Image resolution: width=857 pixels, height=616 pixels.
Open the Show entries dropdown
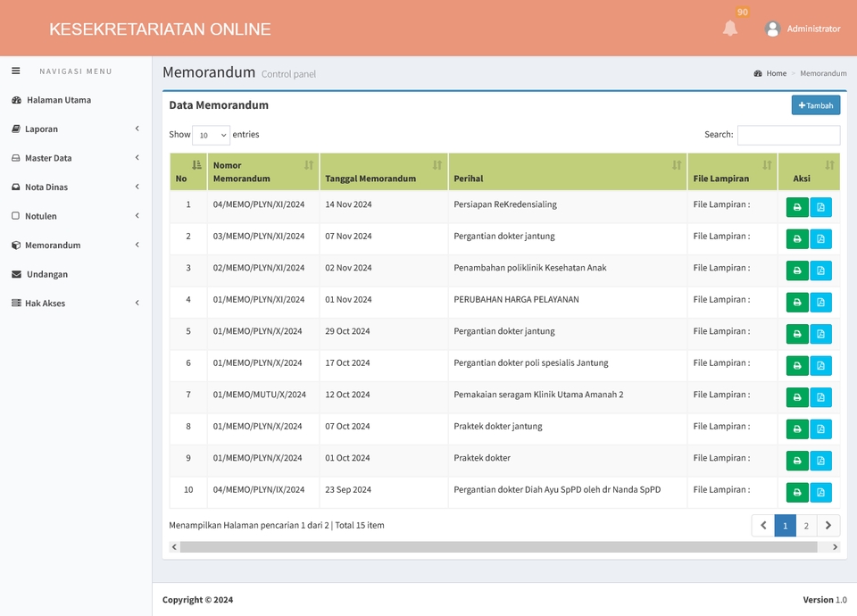(x=211, y=134)
